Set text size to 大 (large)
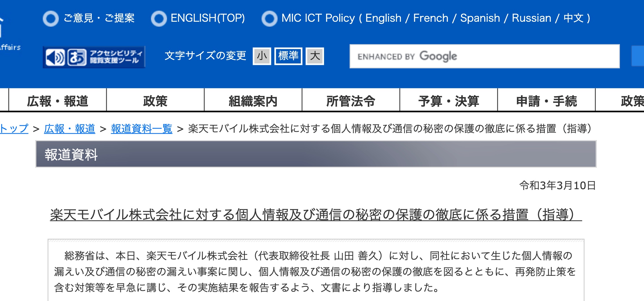Screen dimensions: 644x301 (x=315, y=56)
